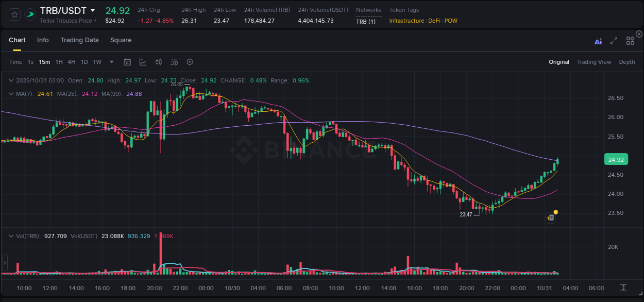Expand chart fullscreen with diagonal arrows icon
This screenshot has height=302, width=644.
point(614,41)
